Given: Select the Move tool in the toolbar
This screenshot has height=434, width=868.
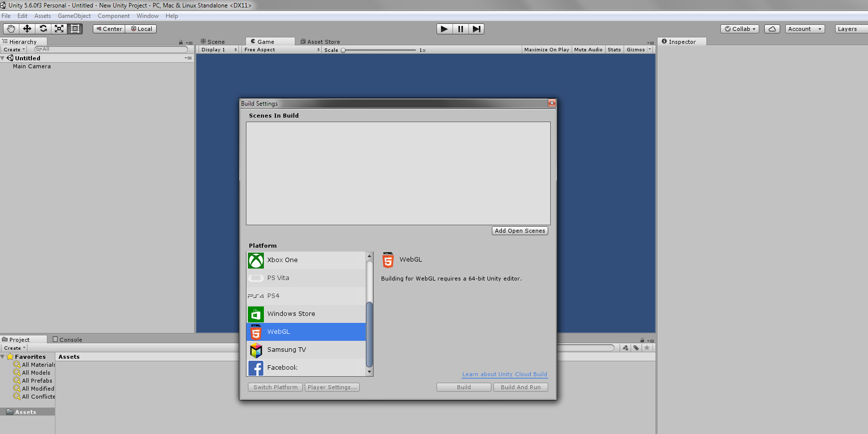Looking at the screenshot, I should point(27,29).
